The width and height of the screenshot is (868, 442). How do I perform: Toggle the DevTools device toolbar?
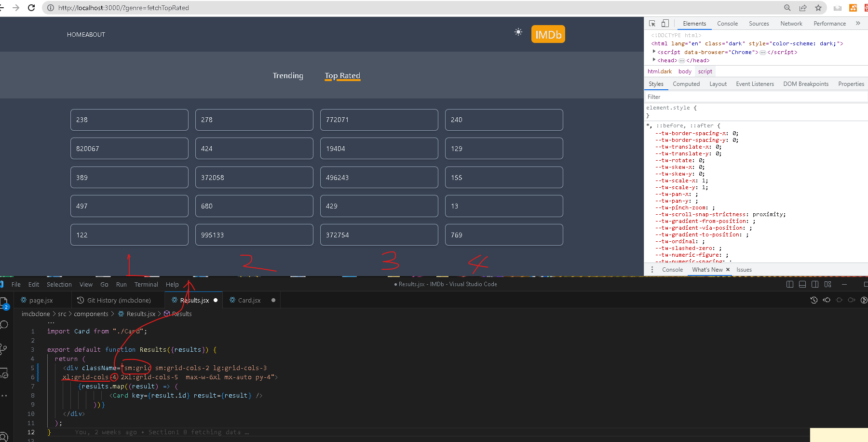click(665, 23)
